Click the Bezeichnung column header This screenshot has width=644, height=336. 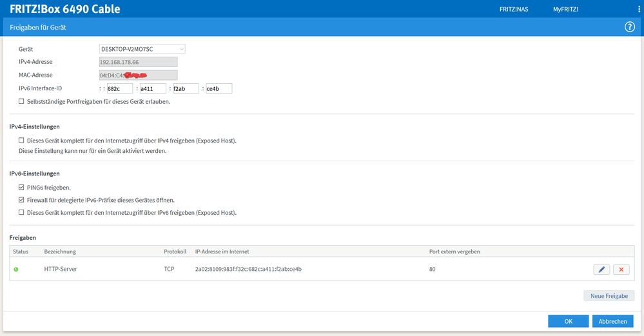(60, 252)
